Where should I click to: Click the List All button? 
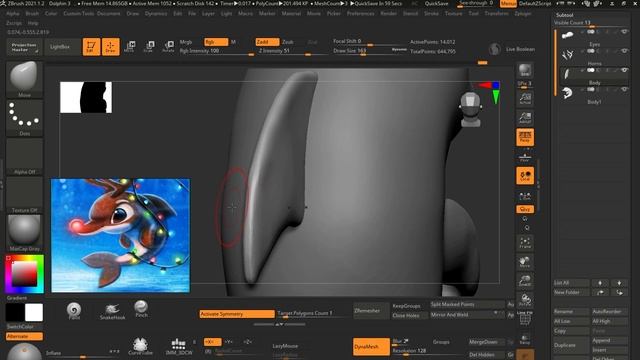(571, 283)
